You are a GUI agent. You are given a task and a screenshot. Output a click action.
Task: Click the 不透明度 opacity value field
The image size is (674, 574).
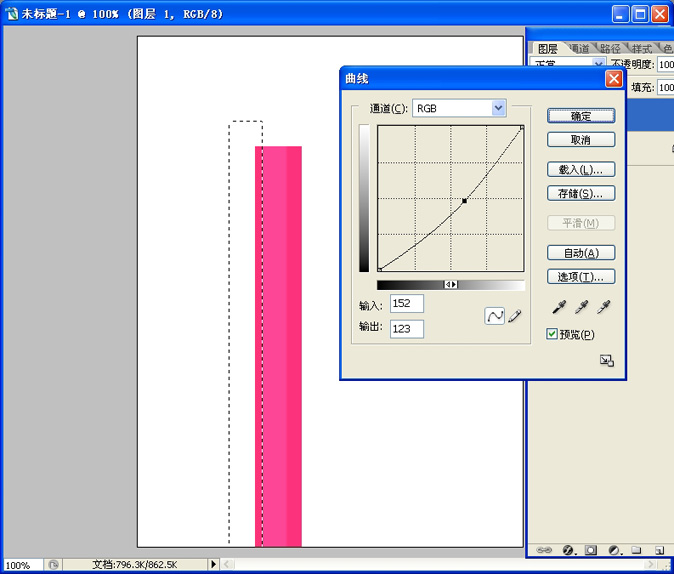click(666, 64)
